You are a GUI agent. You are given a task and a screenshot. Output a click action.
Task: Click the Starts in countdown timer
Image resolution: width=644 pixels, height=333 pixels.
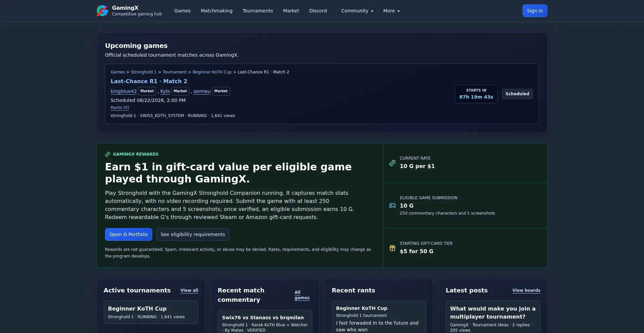(476, 94)
